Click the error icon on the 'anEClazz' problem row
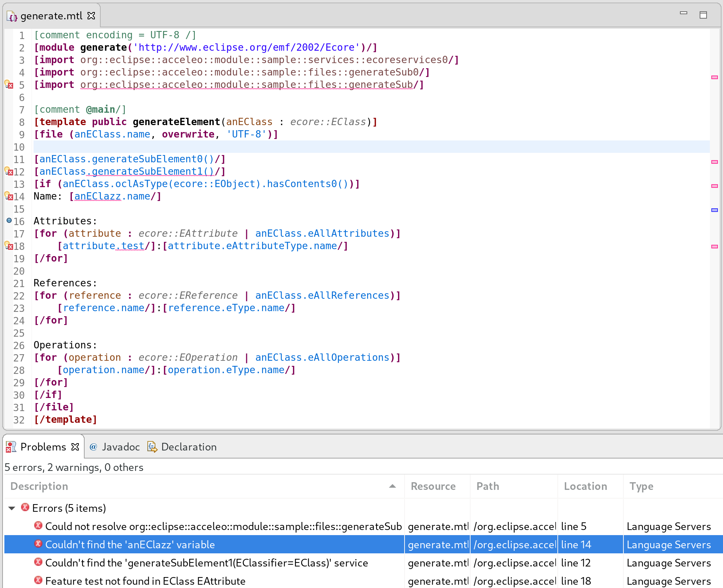Screen dimensions: 723x588 tap(38, 544)
